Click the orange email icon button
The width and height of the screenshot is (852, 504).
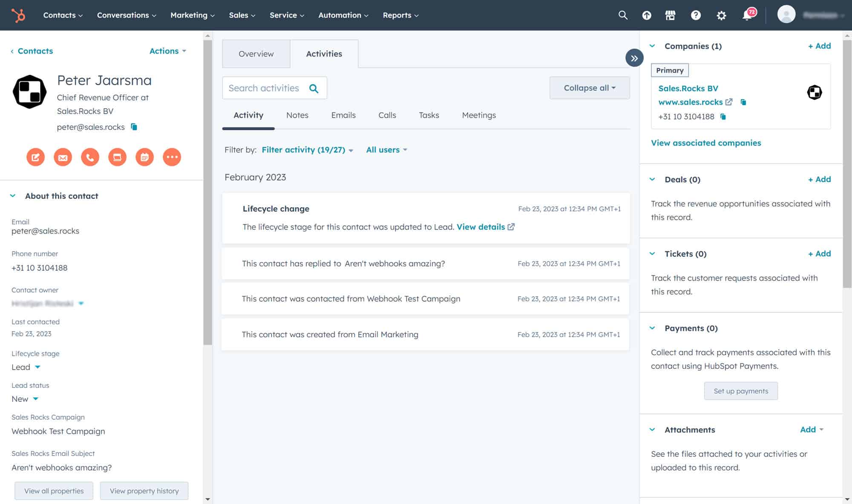(x=63, y=157)
